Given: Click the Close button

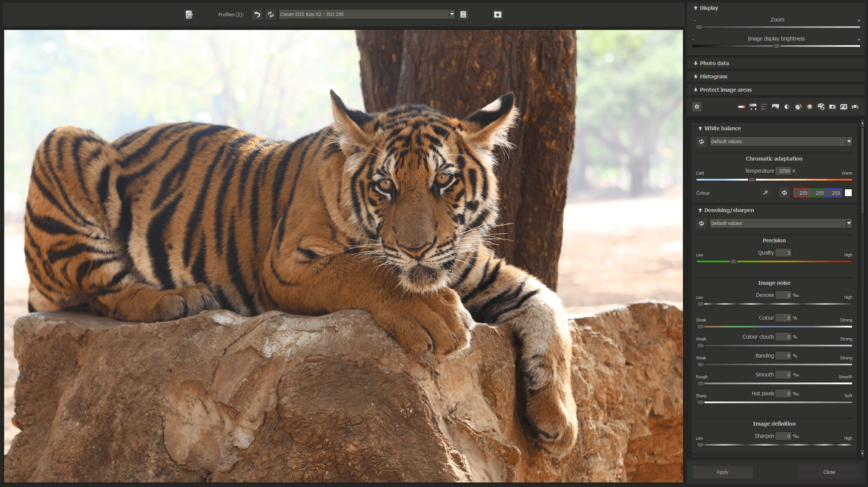Looking at the screenshot, I should (x=829, y=472).
